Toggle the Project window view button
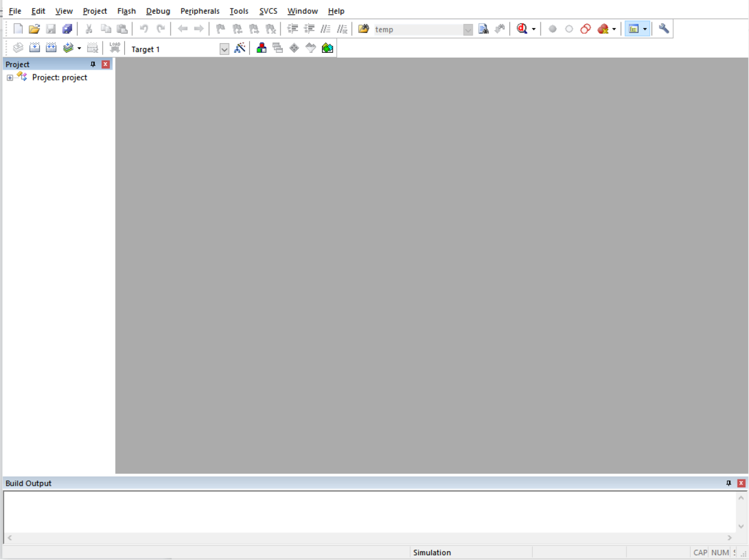Screen dimensions: 749x560 (633, 29)
